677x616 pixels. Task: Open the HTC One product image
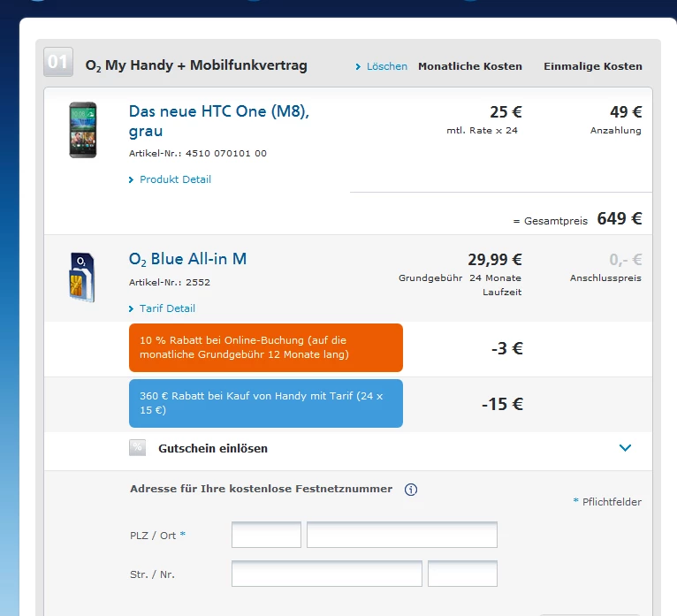83,130
